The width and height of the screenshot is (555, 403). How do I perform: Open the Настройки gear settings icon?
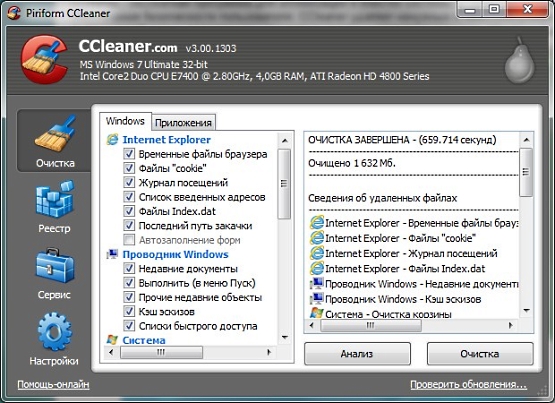tap(54, 332)
